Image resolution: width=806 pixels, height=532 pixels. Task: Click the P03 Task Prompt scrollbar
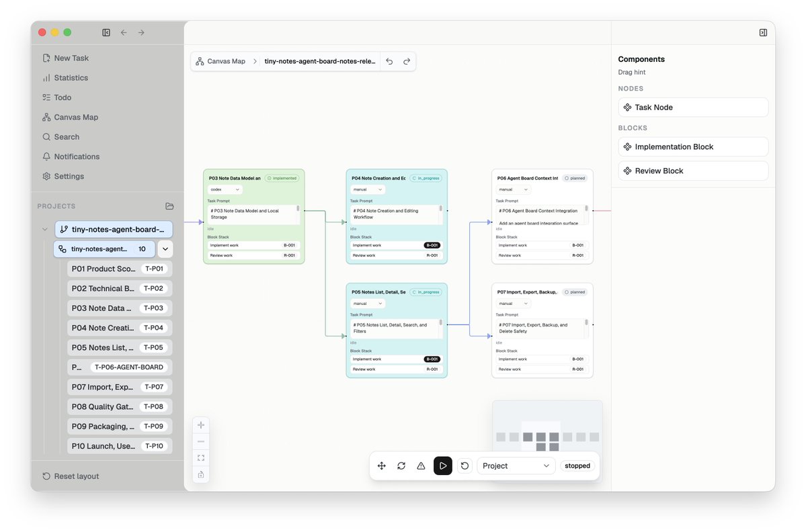(298, 208)
